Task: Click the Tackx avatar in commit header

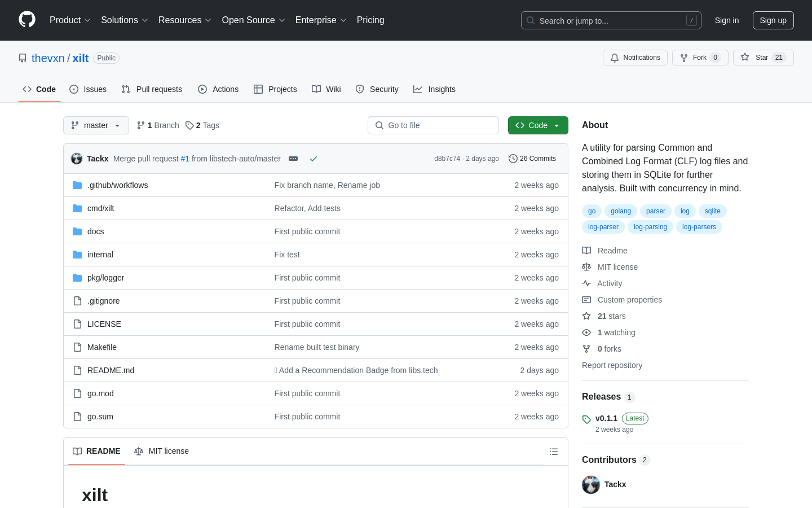Action: click(x=77, y=159)
